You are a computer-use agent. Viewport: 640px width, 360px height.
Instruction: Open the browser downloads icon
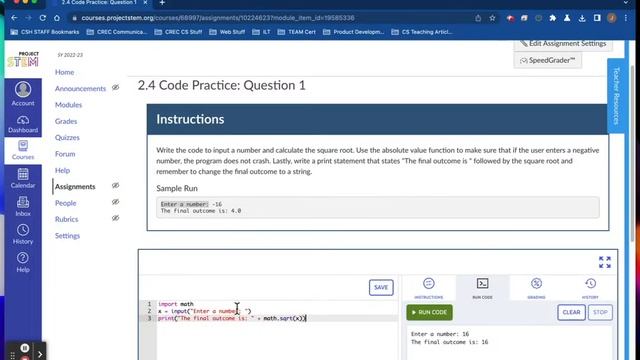582,18
